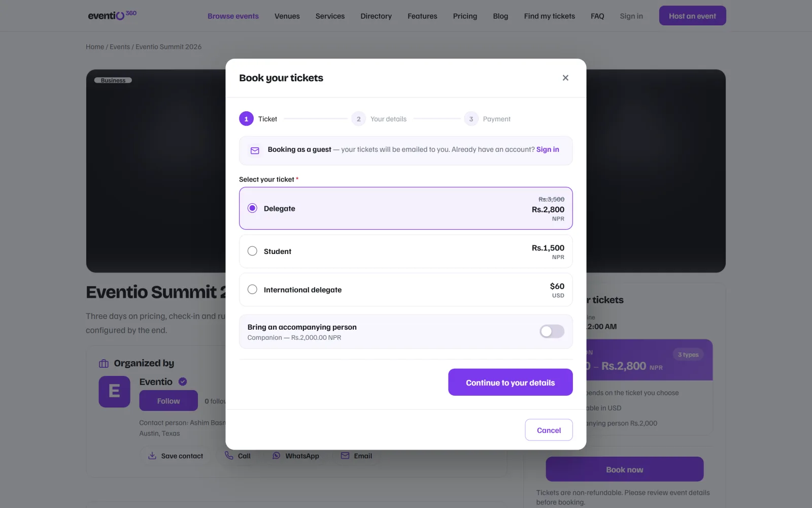Click the WhatsApp chat icon
Viewport: 812px width, 508px height.
tap(276, 456)
